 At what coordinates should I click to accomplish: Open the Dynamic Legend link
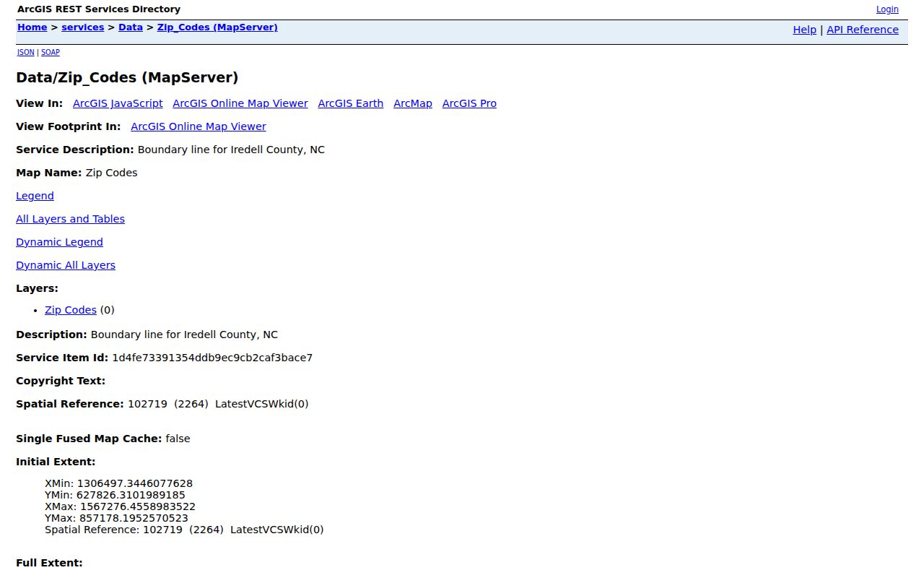click(59, 242)
